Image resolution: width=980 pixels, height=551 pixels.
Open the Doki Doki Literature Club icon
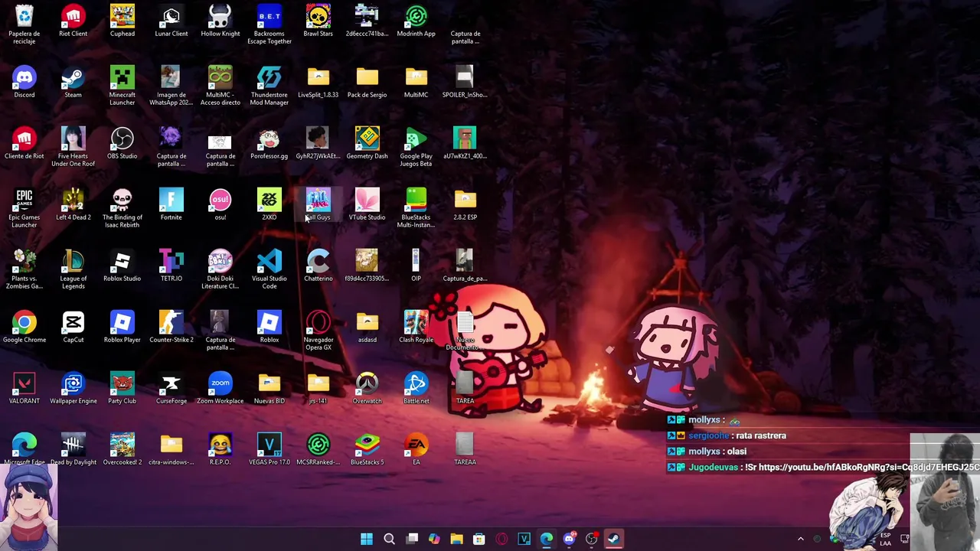click(220, 269)
